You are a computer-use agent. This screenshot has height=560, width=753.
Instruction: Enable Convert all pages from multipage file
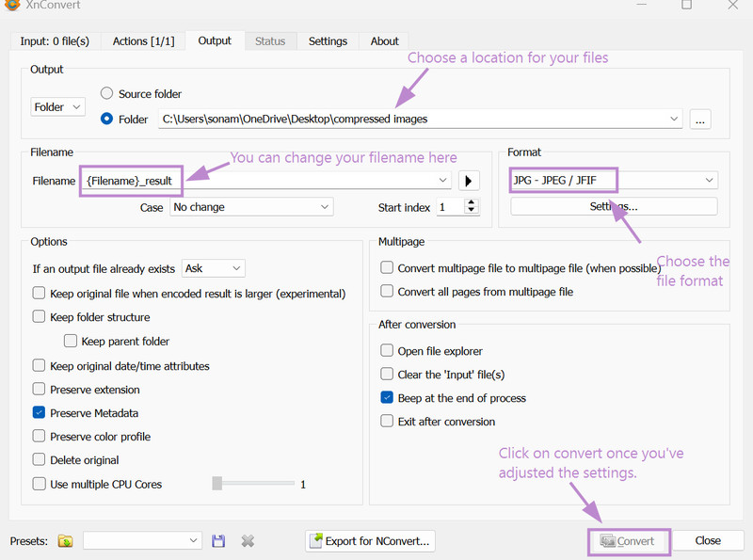tap(387, 291)
